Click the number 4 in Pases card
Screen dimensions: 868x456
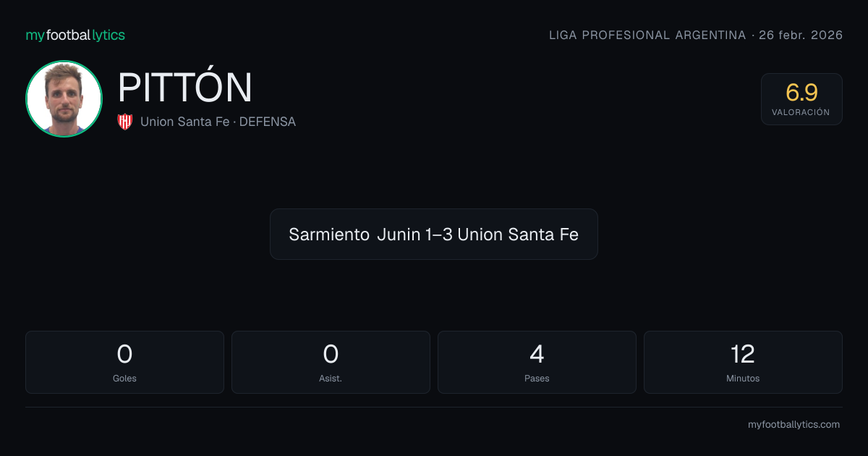coord(537,354)
